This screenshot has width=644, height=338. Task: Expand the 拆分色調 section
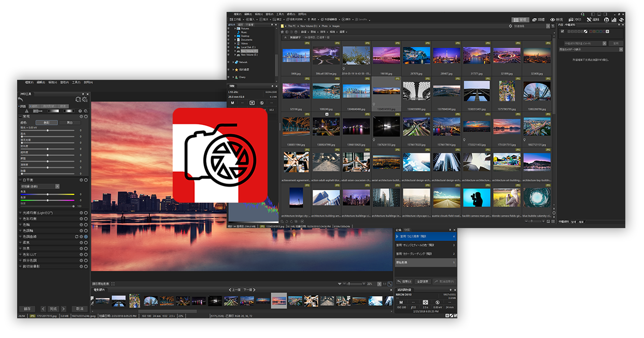(20, 260)
